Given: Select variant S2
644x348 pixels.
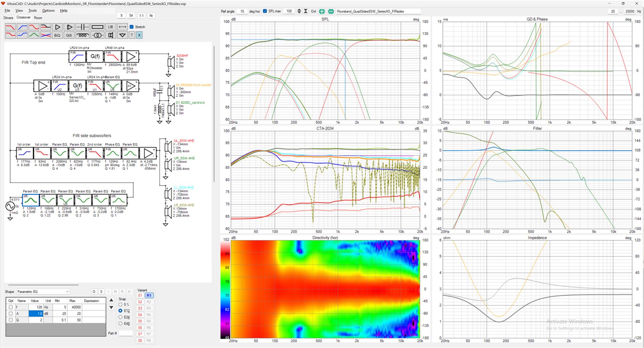Looking at the screenshot, I should pyautogui.click(x=140, y=302).
